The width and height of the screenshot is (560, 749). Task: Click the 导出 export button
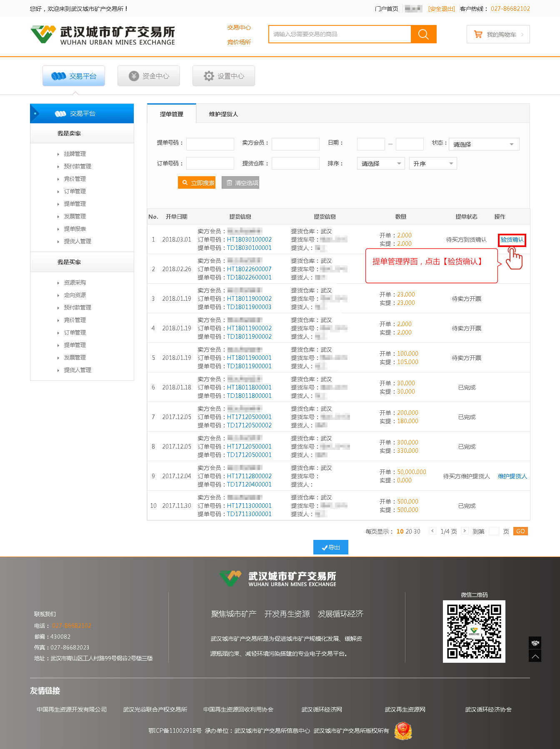330,547
